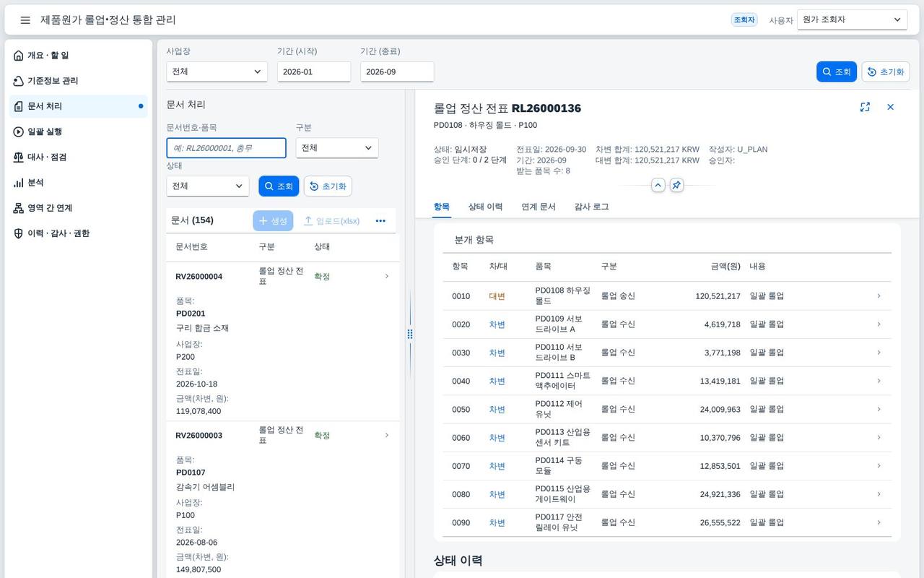Screen dimensions: 924x578
Task: Open 분석 in sidebar
Action: (79, 183)
